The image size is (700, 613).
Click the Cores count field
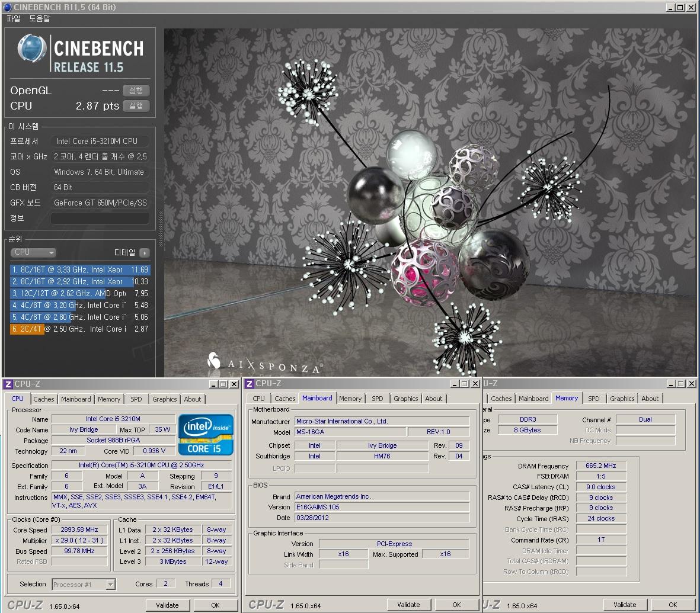165,583
